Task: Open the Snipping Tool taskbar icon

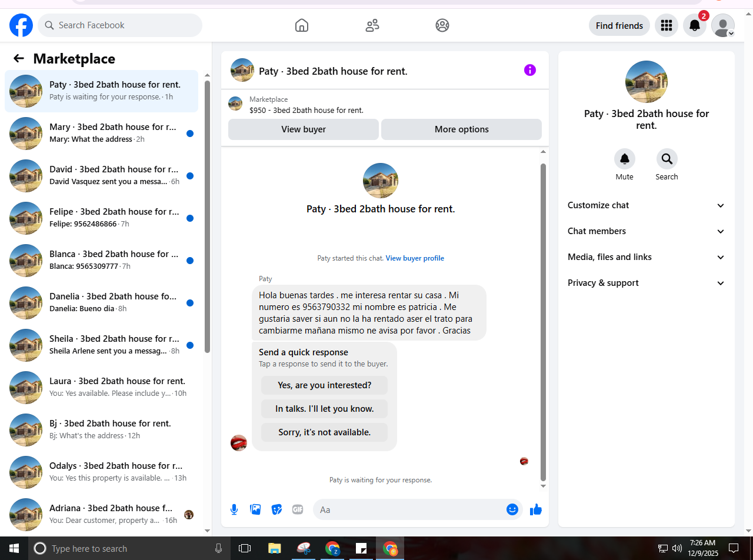Action: [304, 548]
